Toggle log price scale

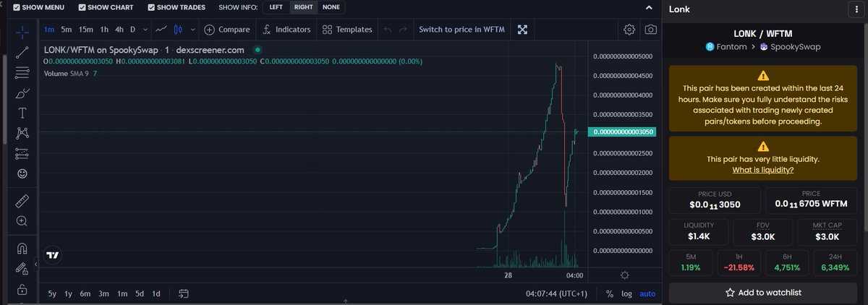coord(626,293)
